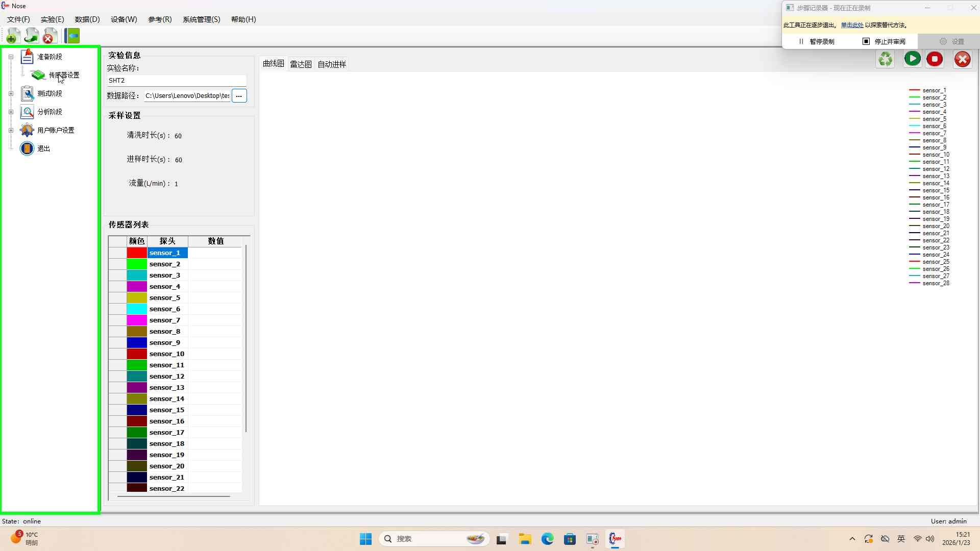Click the new experiment file icon
Viewport: 980px width, 551px height.
point(13,36)
